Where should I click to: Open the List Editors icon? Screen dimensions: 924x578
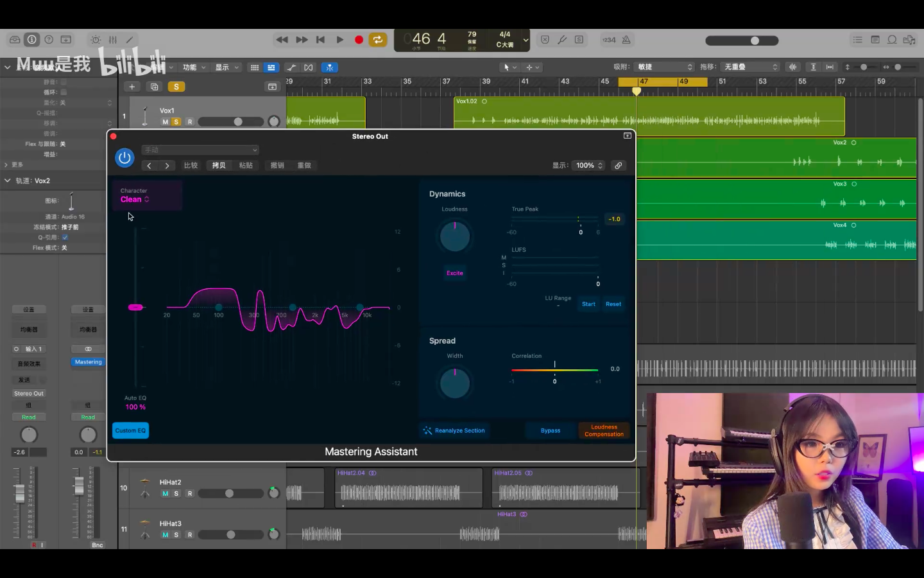[857, 40]
